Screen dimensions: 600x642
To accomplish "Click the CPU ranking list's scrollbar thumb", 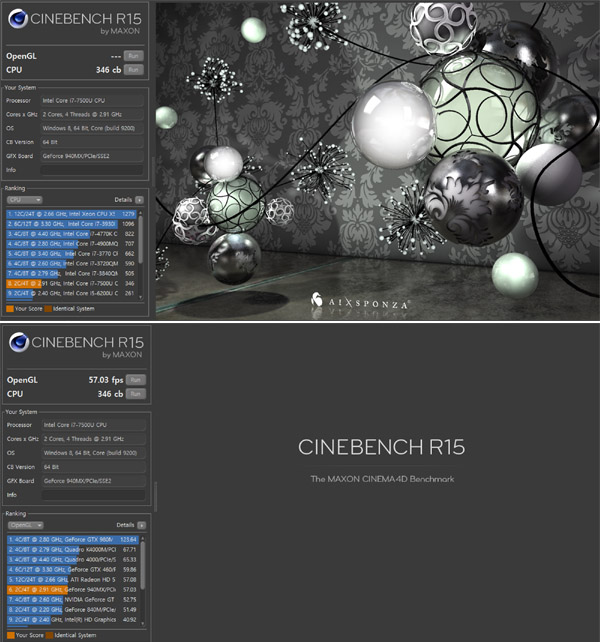I will (x=141, y=240).
